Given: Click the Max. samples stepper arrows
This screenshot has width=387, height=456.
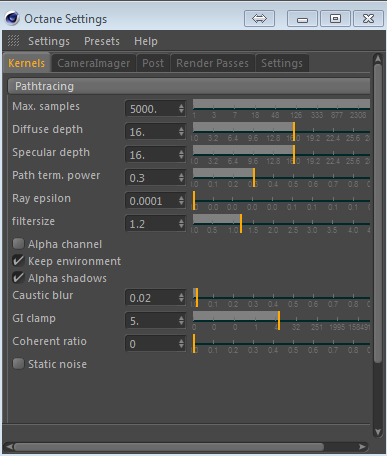Looking at the screenshot, I should [x=181, y=109].
